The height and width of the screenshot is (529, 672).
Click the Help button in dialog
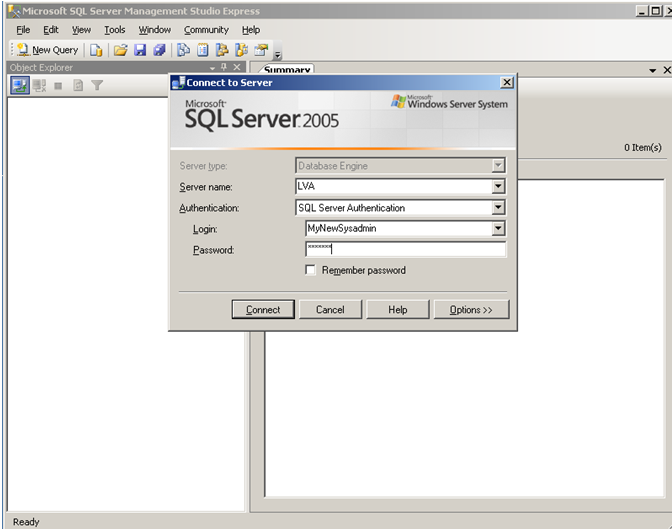[x=398, y=309]
